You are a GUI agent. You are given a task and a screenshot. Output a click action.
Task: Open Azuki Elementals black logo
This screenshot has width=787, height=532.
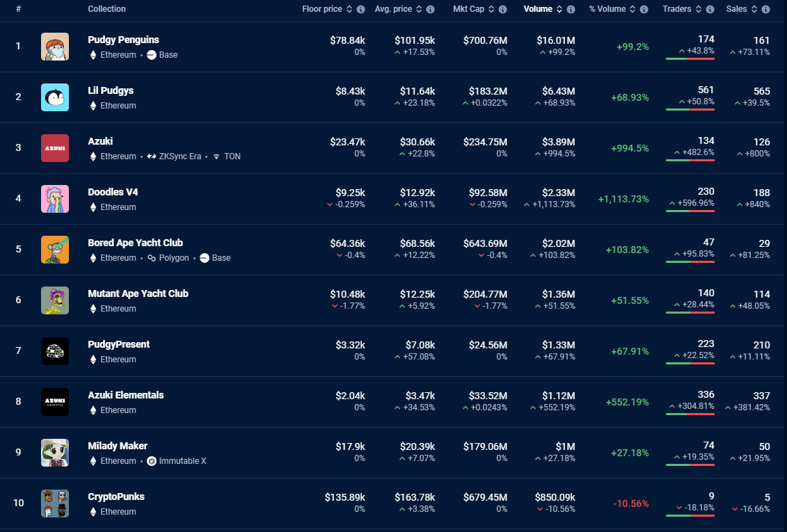55,402
